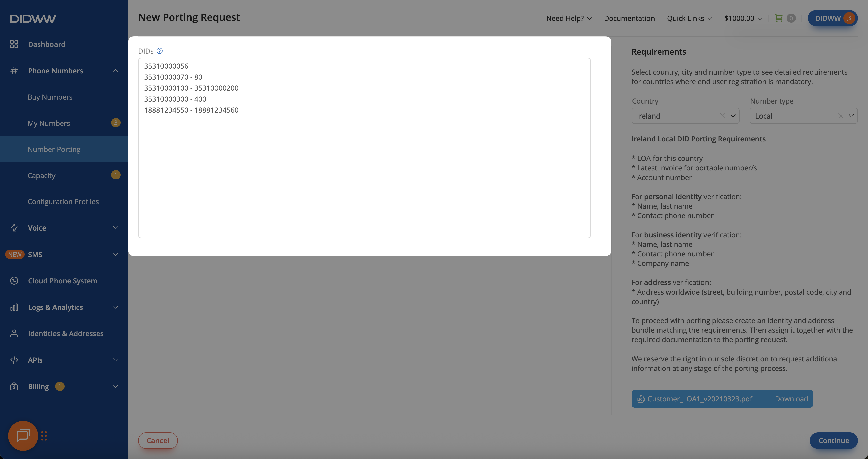Click inside the DIDs text area

tap(364, 168)
